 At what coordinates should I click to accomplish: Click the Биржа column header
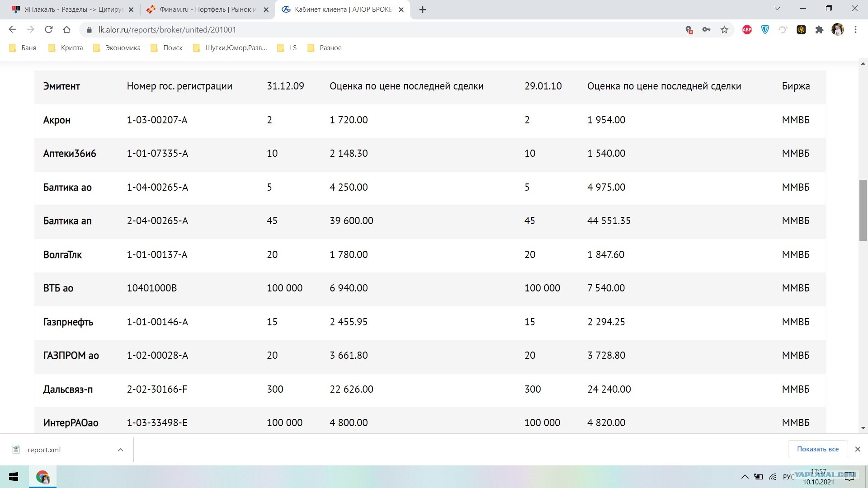pyautogui.click(x=796, y=86)
